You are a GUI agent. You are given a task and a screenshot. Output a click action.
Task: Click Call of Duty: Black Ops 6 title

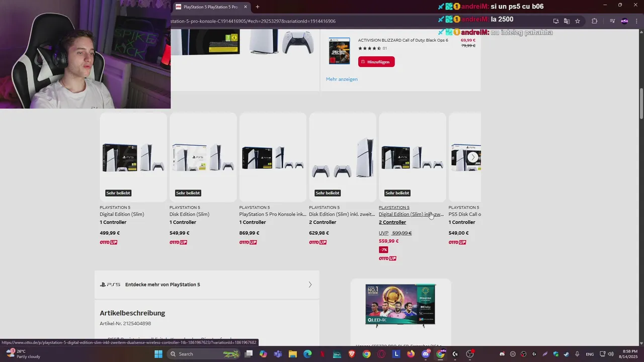click(403, 40)
